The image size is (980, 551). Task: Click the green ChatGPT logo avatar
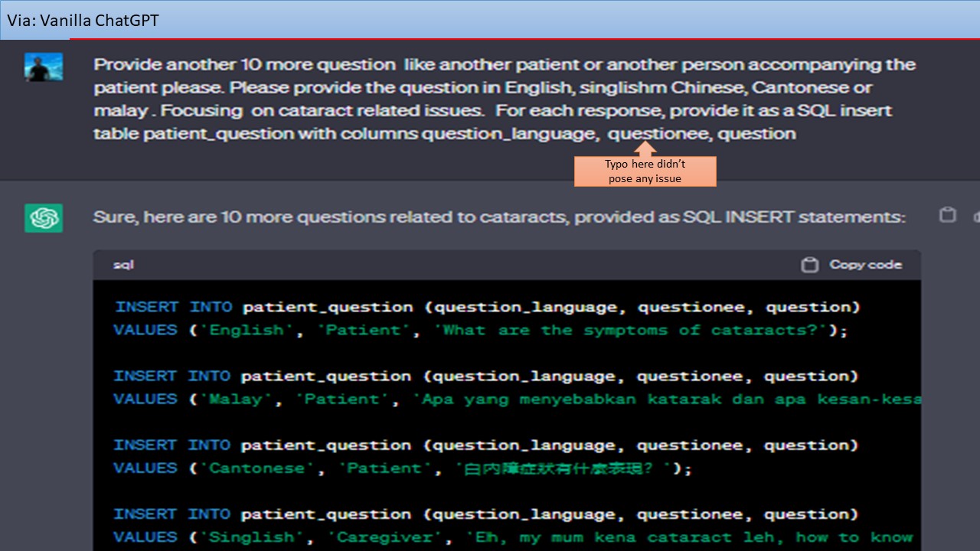(x=43, y=218)
